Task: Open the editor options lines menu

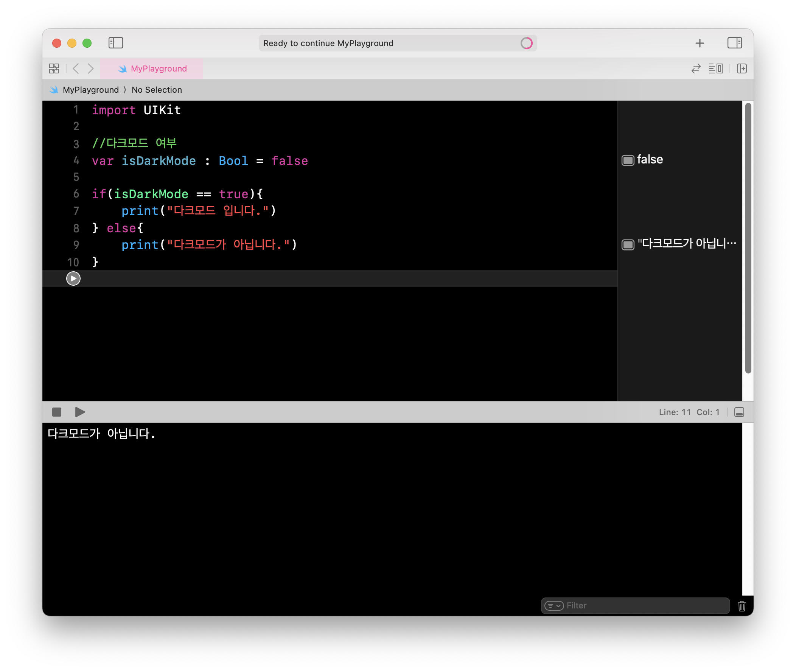Action: point(715,68)
